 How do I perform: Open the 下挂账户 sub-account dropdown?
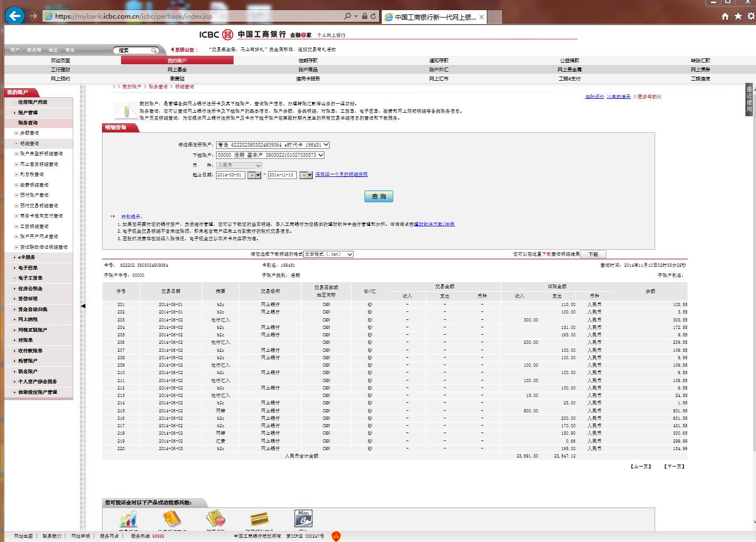pos(270,155)
